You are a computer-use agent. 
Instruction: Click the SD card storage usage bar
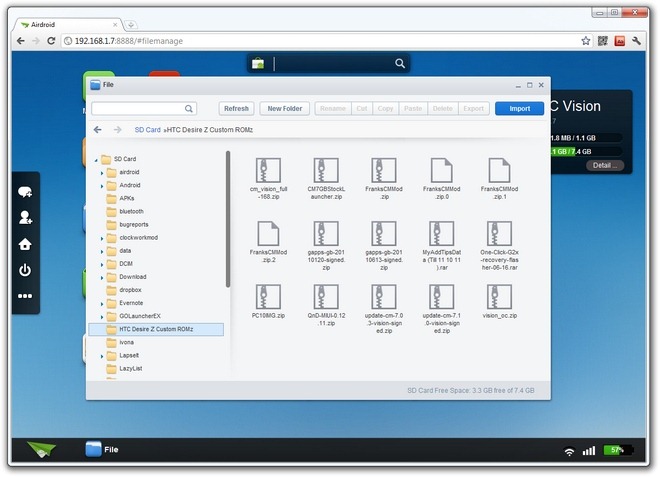coord(586,152)
